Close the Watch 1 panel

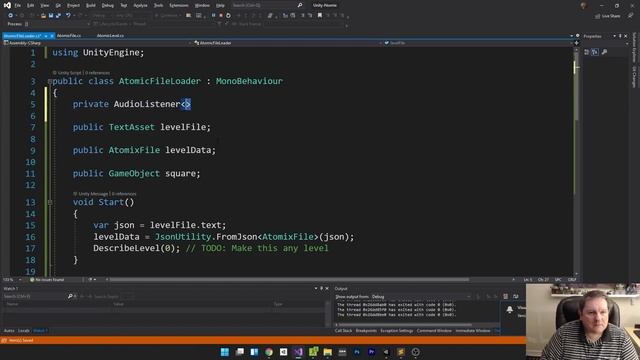(327, 289)
